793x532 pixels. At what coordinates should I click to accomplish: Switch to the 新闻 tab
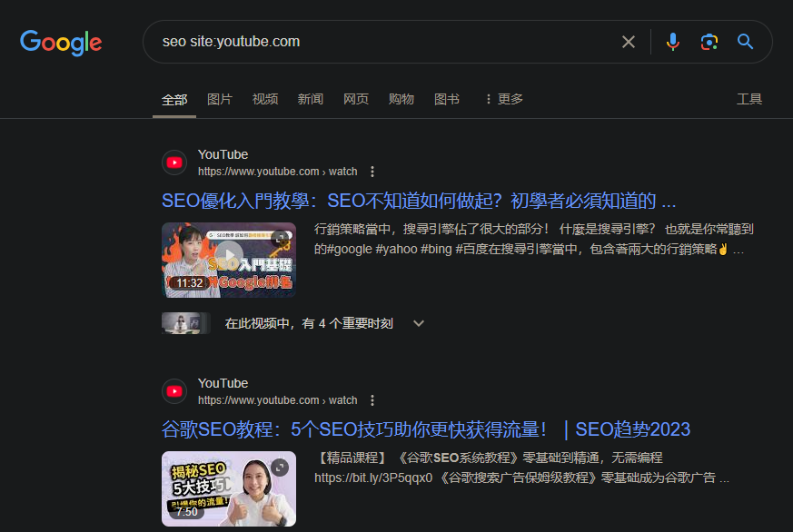[x=311, y=99]
